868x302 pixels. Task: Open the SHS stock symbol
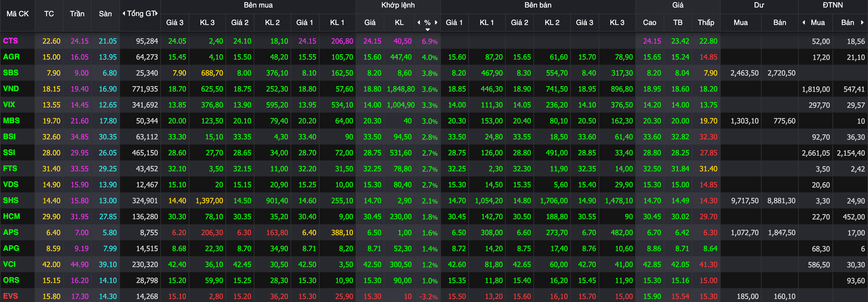(x=11, y=200)
